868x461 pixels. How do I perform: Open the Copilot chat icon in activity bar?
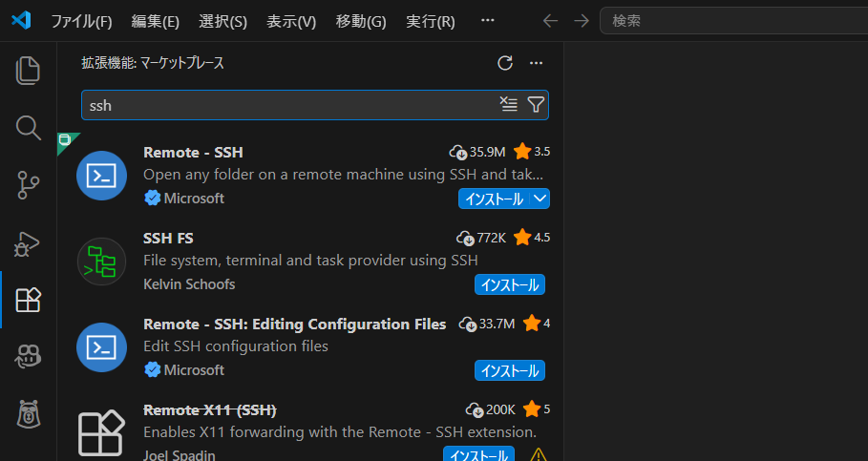click(x=28, y=357)
